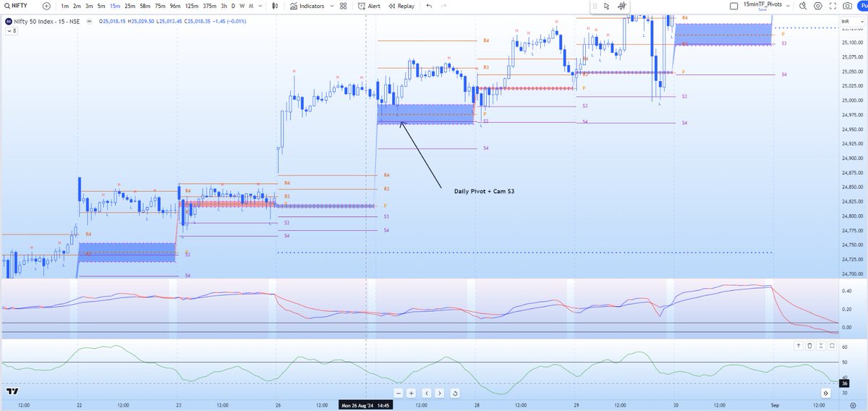Take a chart snapshot with camera icon
The image size is (868, 411).
(x=847, y=6)
